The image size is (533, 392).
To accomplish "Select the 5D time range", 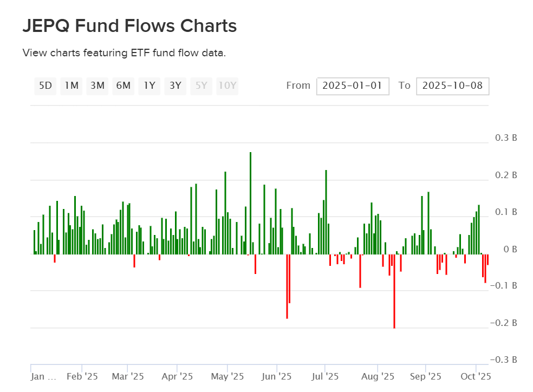I will (45, 86).
